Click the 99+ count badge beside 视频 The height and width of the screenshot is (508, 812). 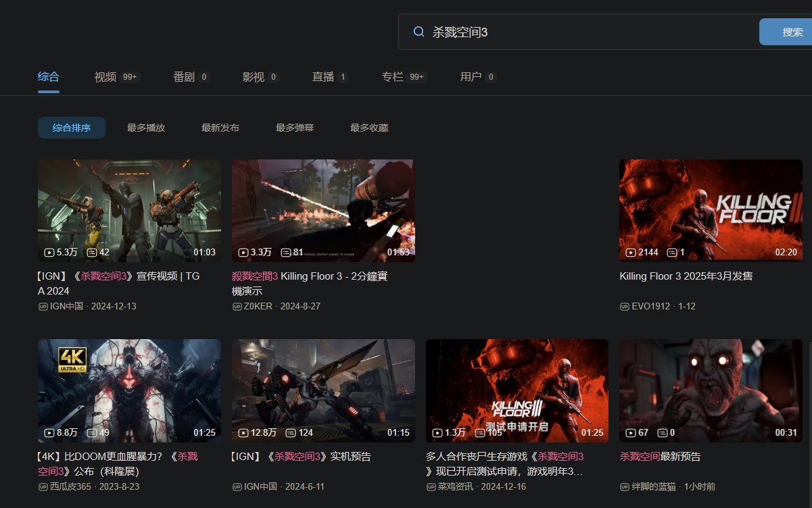coord(130,77)
